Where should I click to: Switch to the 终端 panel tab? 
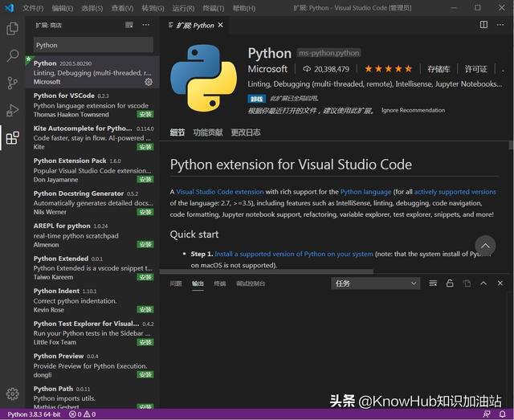click(x=220, y=283)
